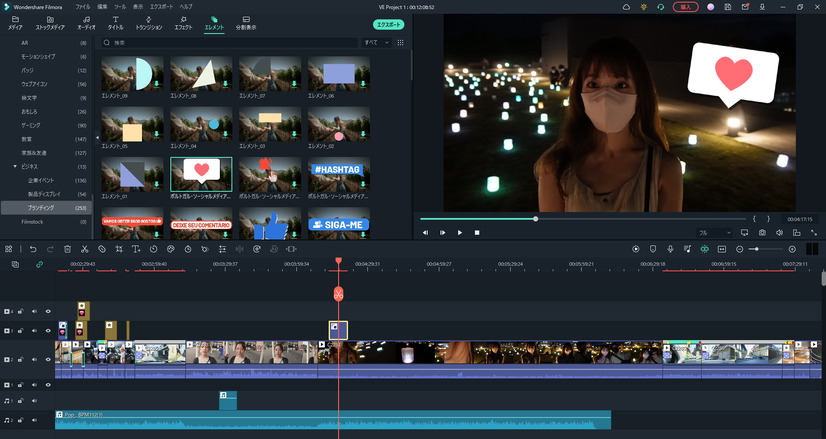This screenshot has width=826, height=439.
Task: Toggle the green auto ripple link icon
Action: tap(40, 265)
